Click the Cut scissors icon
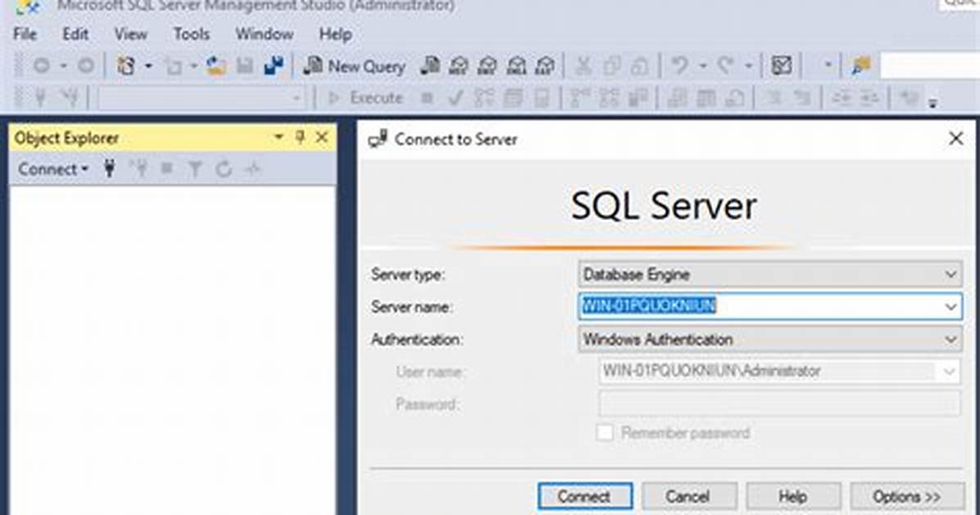The height and width of the screenshot is (515, 980). (x=583, y=65)
